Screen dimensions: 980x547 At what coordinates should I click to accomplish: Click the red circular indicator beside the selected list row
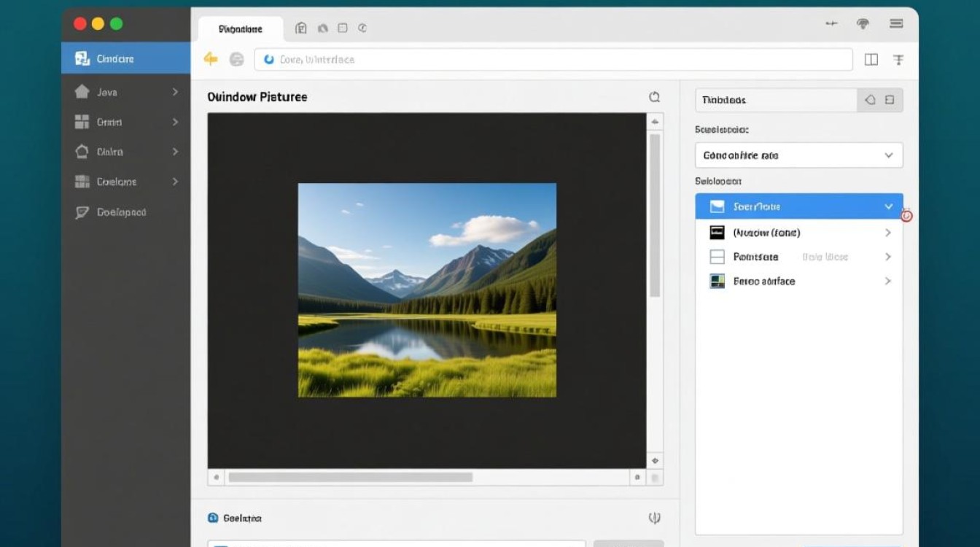pos(906,215)
